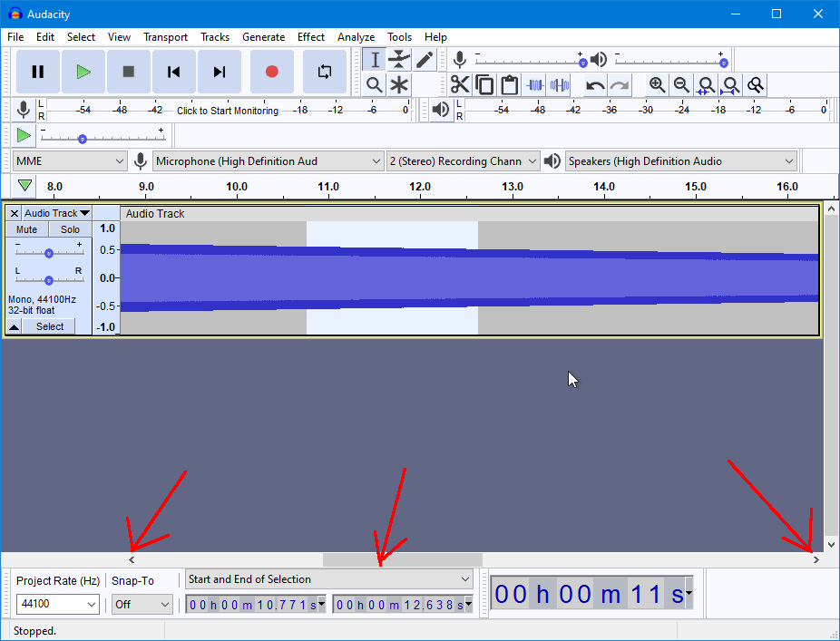This screenshot has width=840, height=641.
Task: Click the Pause button
Action: point(37,72)
